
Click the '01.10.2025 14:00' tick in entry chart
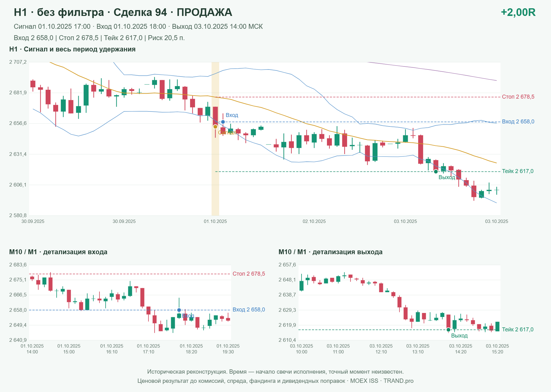pos(32,349)
